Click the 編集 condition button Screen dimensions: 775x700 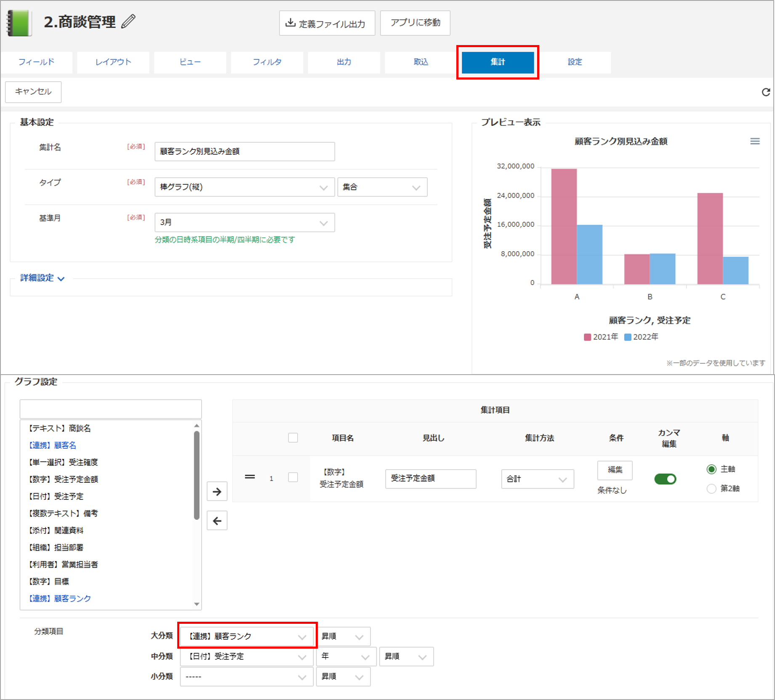click(615, 470)
